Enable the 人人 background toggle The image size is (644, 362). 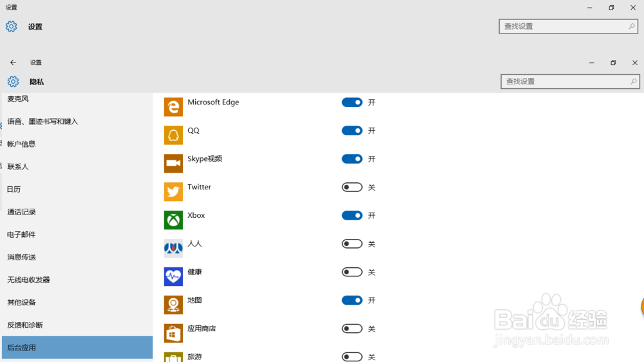(x=352, y=243)
